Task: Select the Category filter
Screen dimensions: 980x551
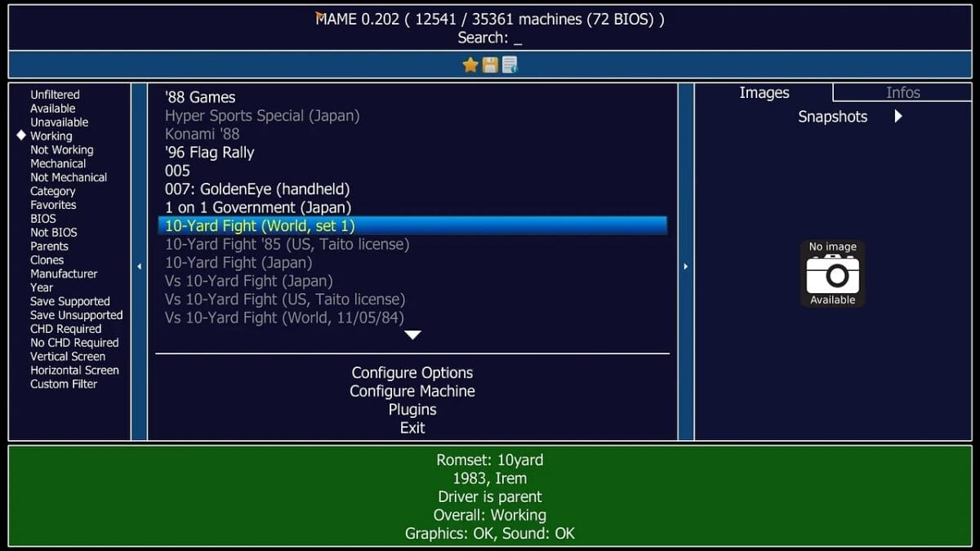Action: click(53, 191)
